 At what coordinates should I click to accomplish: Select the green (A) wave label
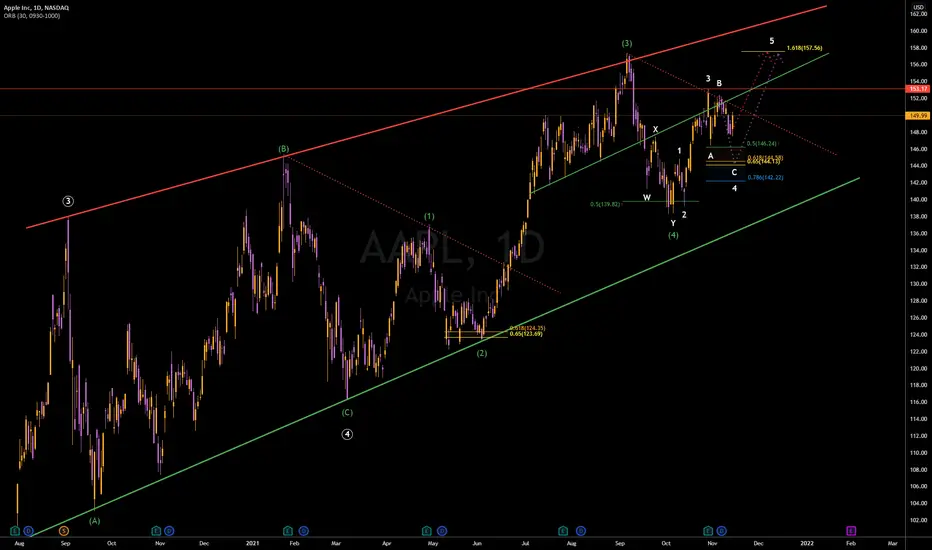point(95,521)
